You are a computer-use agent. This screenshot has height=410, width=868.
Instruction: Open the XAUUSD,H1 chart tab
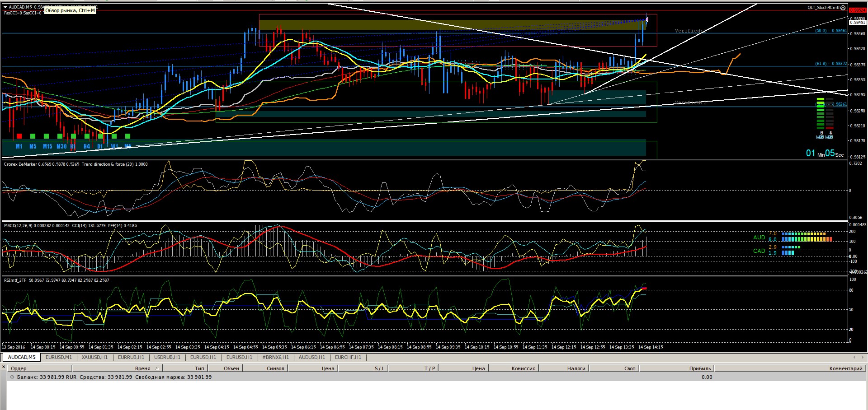click(95, 357)
